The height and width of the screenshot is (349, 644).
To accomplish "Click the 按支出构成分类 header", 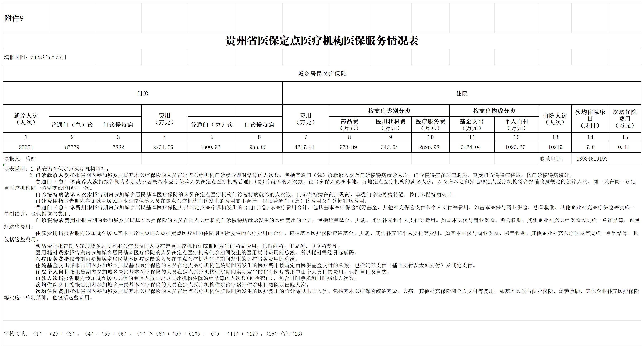I will coord(494,111).
